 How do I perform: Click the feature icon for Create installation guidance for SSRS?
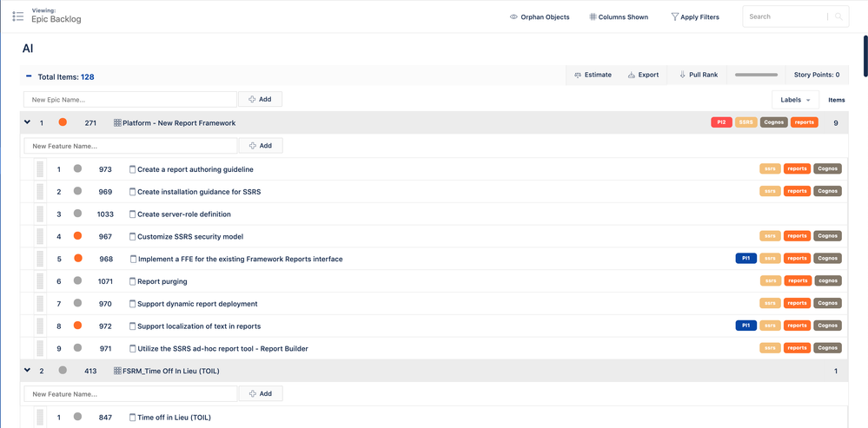click(132, 192)
